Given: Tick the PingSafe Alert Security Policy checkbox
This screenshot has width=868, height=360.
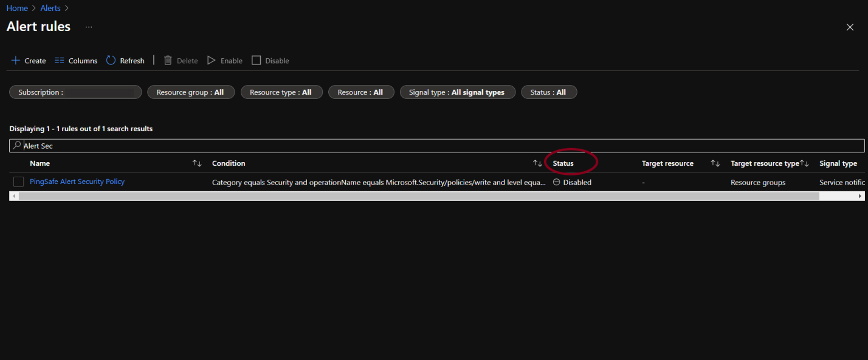Looking at the screenshot, I should pyautogui.click(x=19, y=182).
